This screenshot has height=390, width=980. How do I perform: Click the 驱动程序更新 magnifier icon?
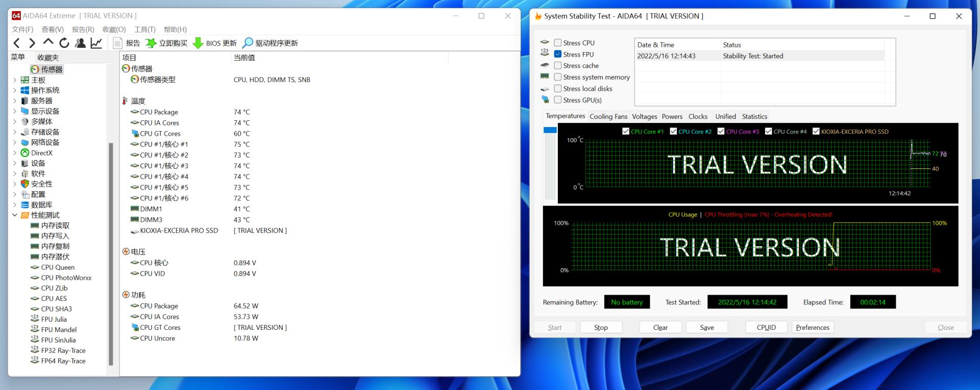click(x=248, y=43)
